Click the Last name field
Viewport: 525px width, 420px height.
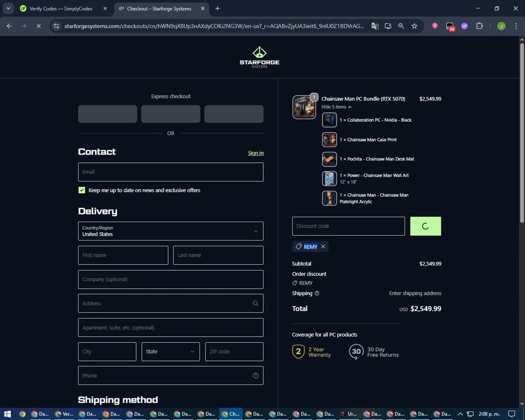(218, 255)
